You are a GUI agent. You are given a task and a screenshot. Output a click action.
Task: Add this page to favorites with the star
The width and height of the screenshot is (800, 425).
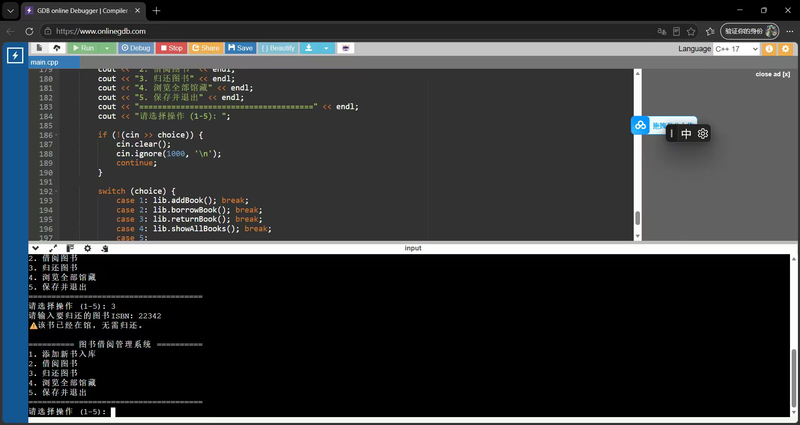click(x=691, y=32)
